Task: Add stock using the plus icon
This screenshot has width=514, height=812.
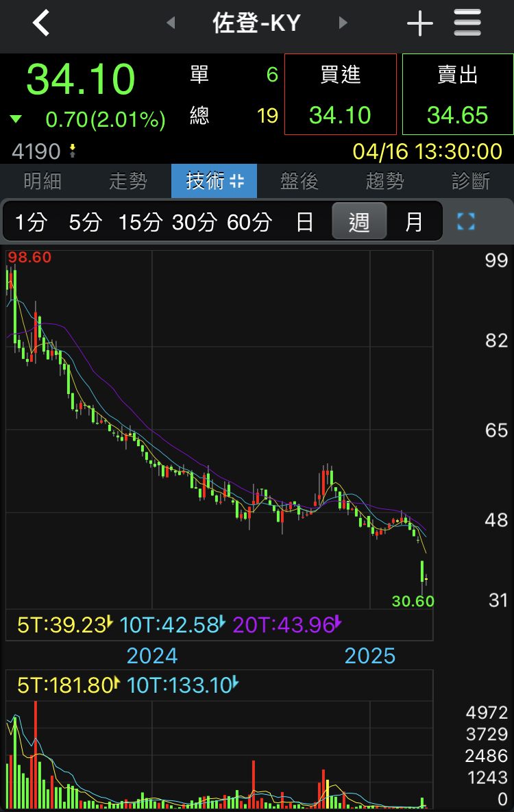Action: click(419, 23)
